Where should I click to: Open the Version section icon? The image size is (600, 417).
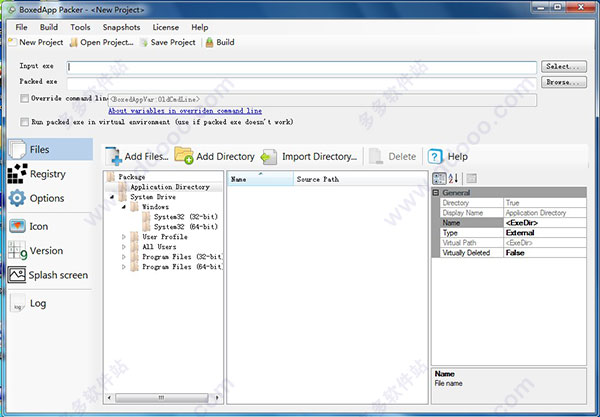point(17,251)
